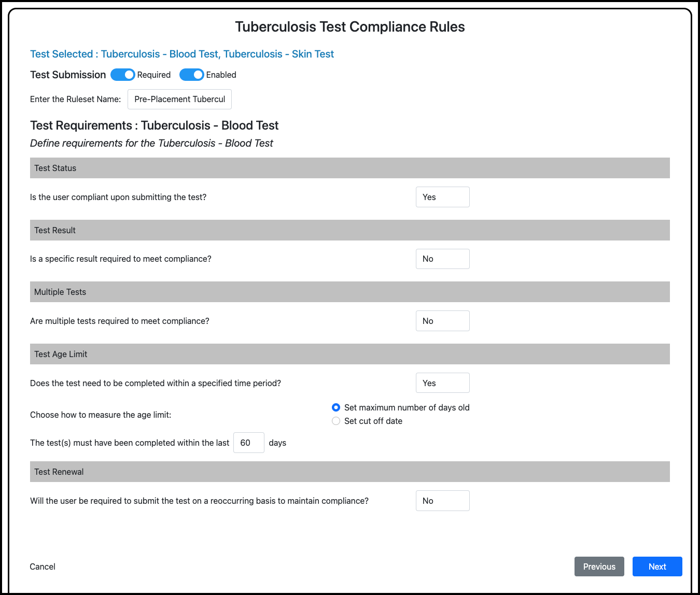This screenshot has height=595, width=700.
Task: Select the 'Set cut off date' option
Action: (x=336, y=421)
